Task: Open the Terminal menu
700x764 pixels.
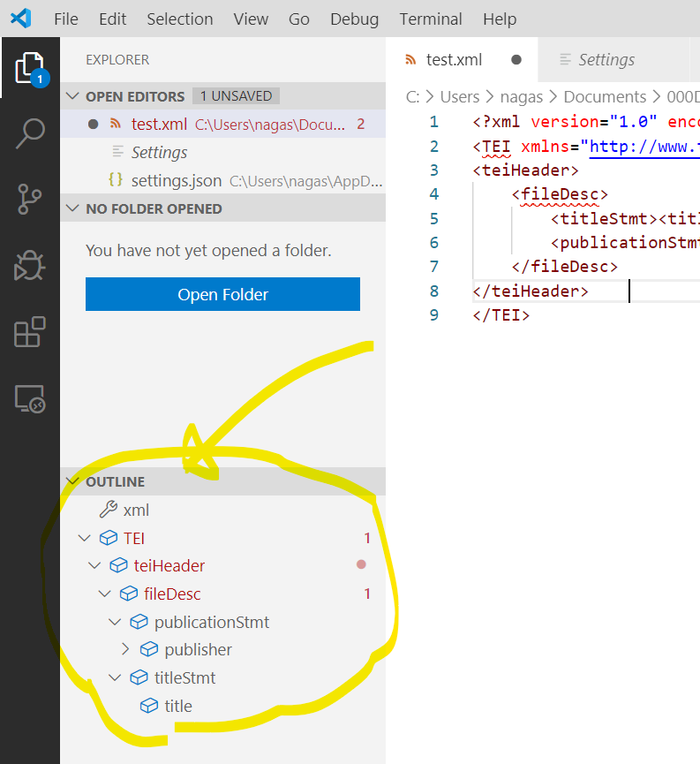Action: tap(431, 19)
